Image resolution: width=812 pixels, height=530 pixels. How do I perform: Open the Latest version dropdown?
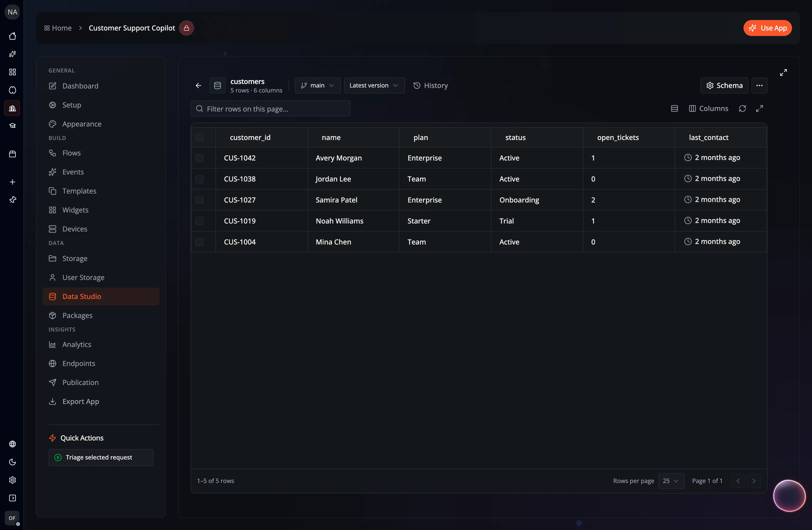click(374, 85)
